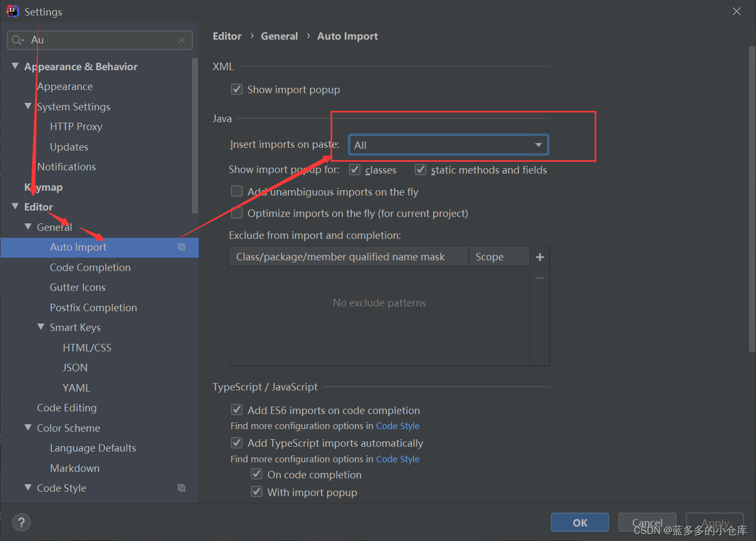This screenshot has width=756, height=541.
Task: Click the IntelliJ IDEA logo in the title bar
Action: [12, 11]
